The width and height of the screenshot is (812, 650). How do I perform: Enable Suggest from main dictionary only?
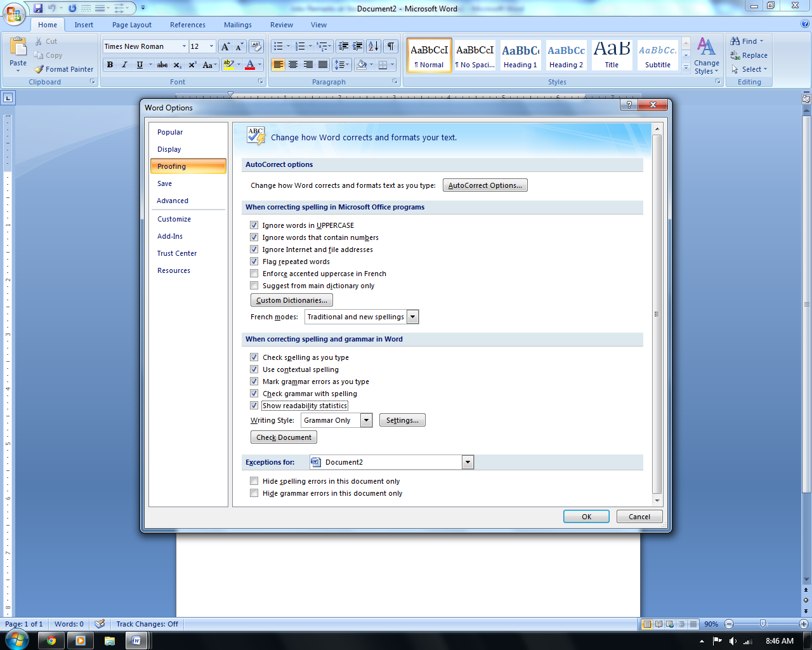click(x=254, y=286)
